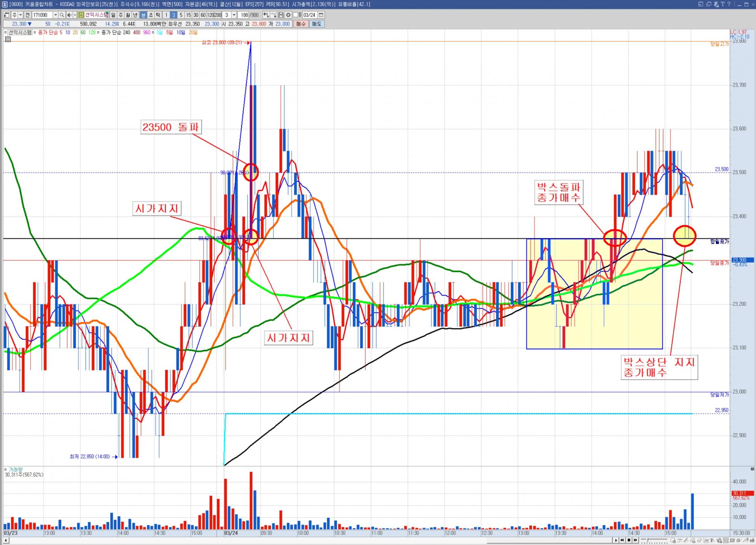Toggle 선익시스템 indicator legend checkbox
Screen dimensions: 756x545
[6, 32]
